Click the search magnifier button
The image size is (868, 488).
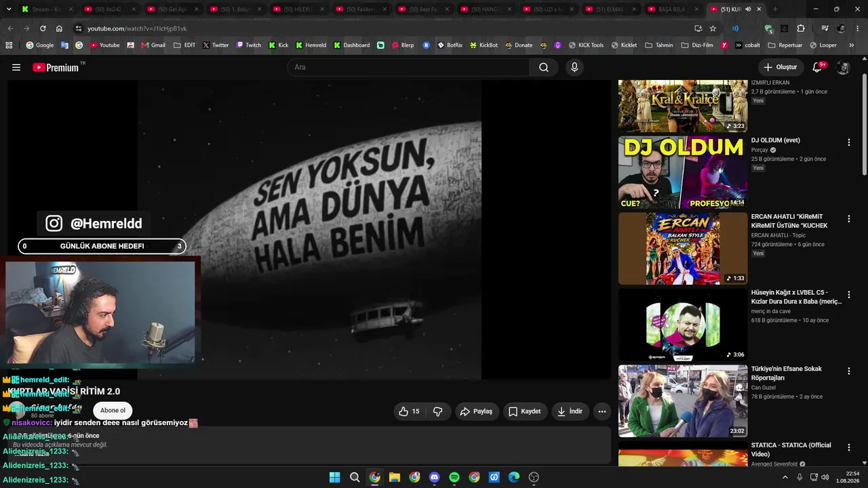pyautogui.click(x=544, y=67)
